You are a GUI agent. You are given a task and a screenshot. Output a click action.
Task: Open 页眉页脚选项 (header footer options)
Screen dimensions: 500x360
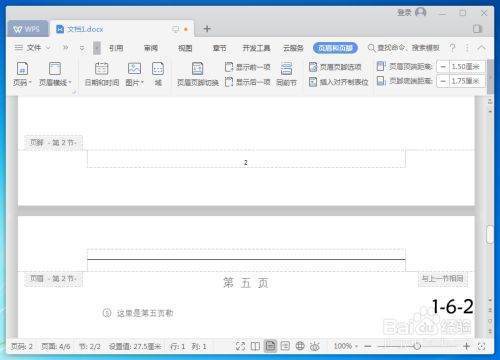(335, 67)
